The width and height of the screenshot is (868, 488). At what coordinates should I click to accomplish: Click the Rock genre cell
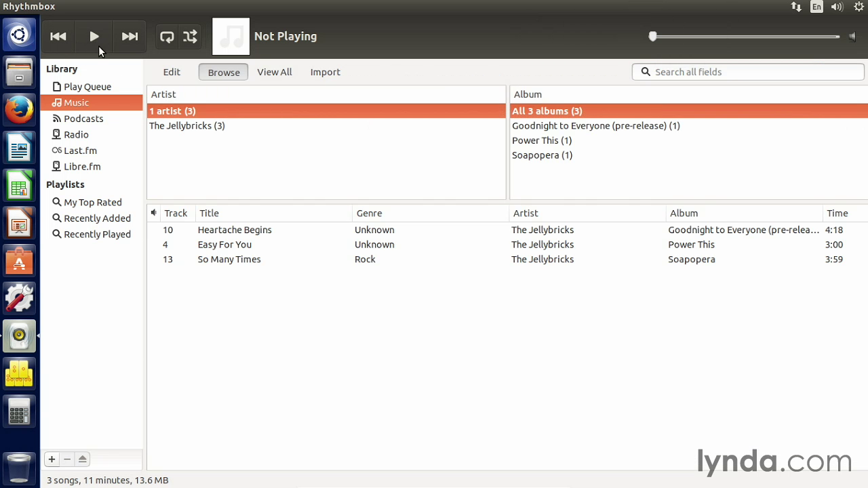pyautogui.click(x=365, y=260)
